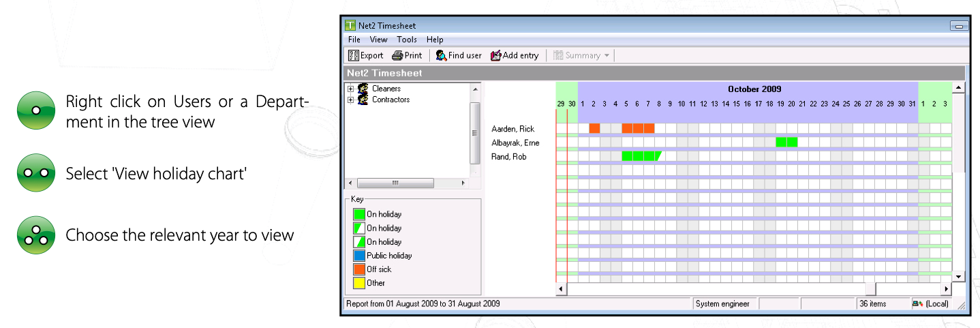Click the Report date range status text
Screen dimensions: 980x328
(x=423, y=303)
